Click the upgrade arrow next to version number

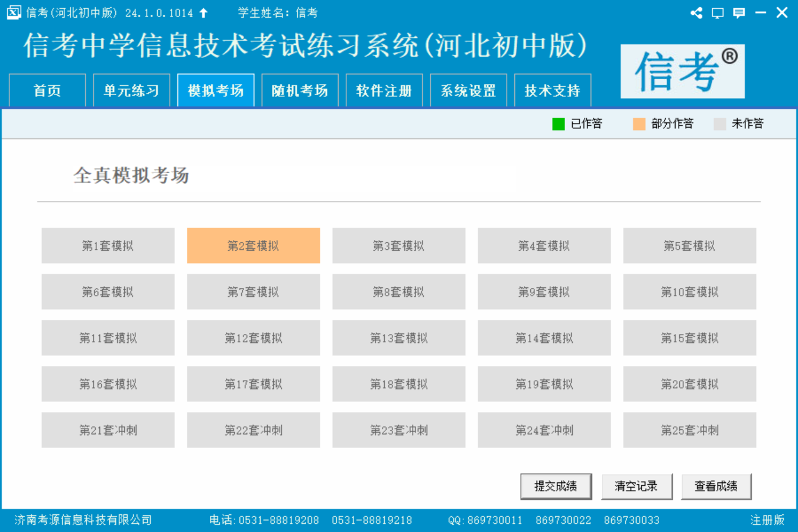click(203, 12)
